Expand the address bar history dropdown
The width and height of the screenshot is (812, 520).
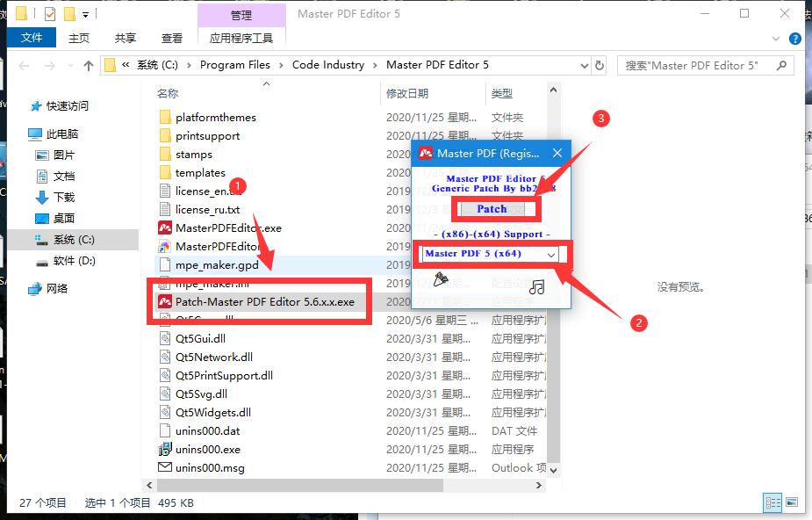pyautogui.click(x=584, y=66)
